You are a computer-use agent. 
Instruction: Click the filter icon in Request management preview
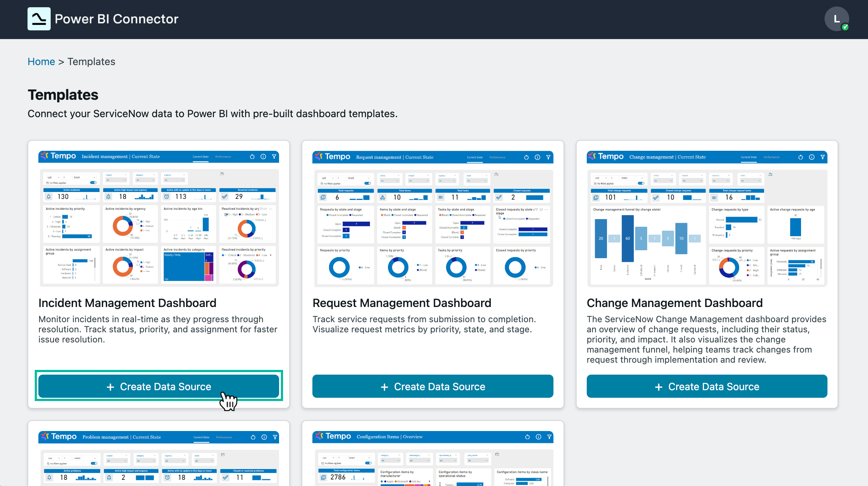click(x=548, y=157)
